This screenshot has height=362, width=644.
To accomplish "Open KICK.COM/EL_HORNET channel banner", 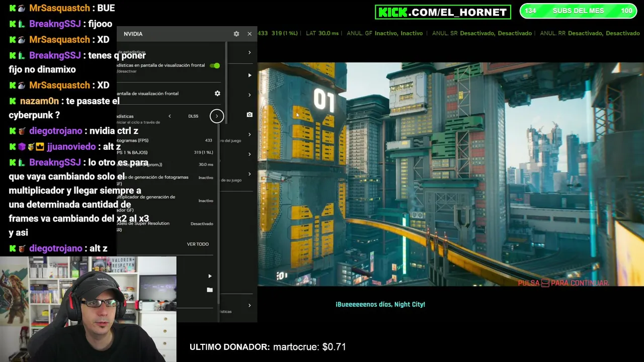I will click(443, 12).
